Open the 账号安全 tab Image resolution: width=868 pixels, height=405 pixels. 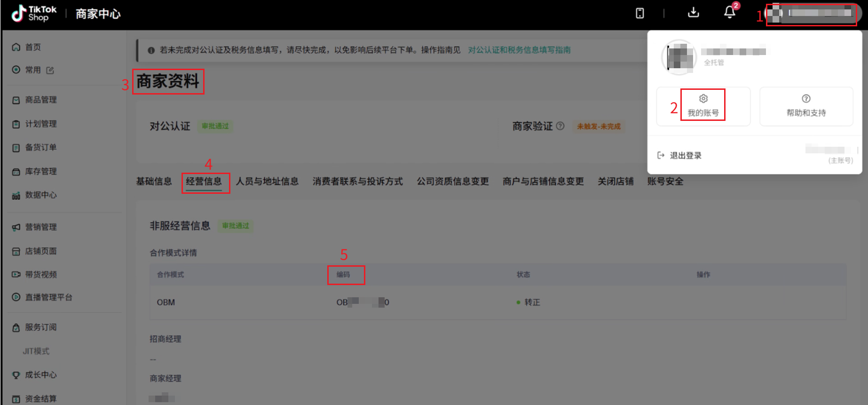coord(665,182)
